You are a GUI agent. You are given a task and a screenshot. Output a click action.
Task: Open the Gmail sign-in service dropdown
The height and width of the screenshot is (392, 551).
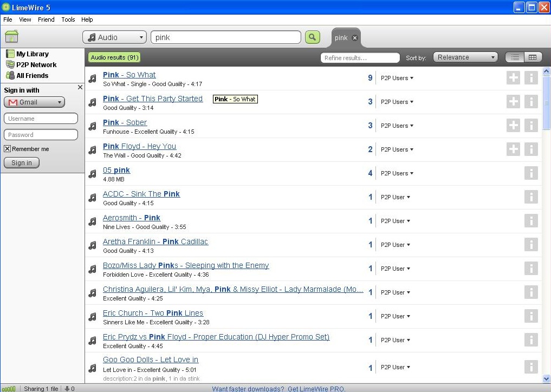35,102
